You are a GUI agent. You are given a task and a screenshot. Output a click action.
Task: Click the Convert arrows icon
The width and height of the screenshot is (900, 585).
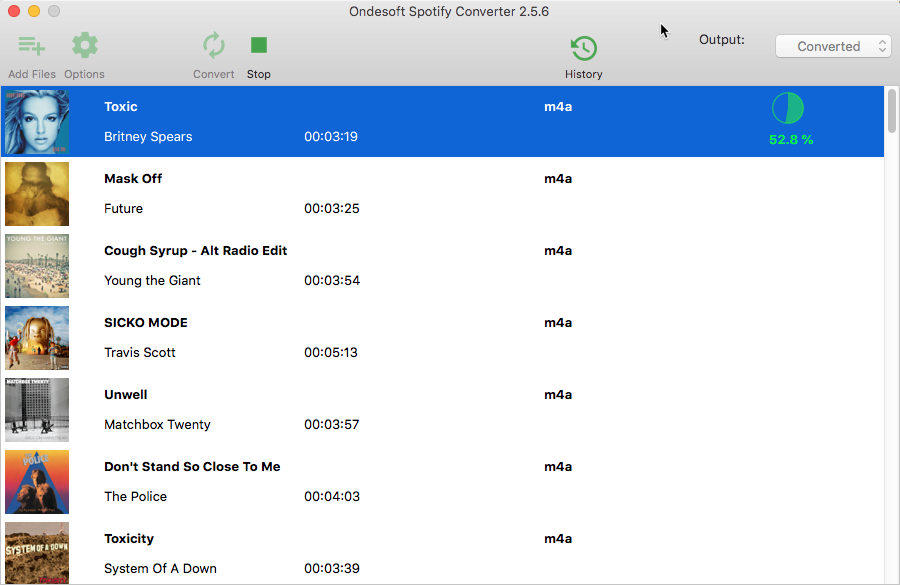click(214, 45)
